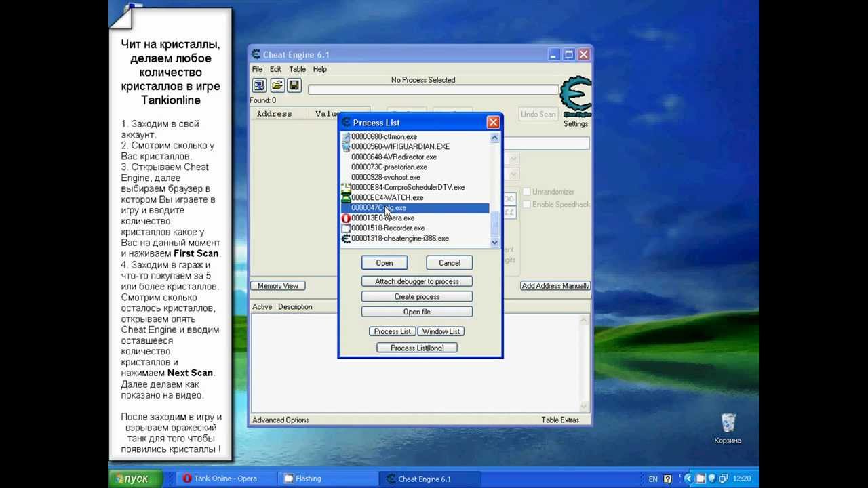Viewport: 868px width, 488px height.
Task: Click the Description column header
Action: pyautogui.click(x=295, y=307)
